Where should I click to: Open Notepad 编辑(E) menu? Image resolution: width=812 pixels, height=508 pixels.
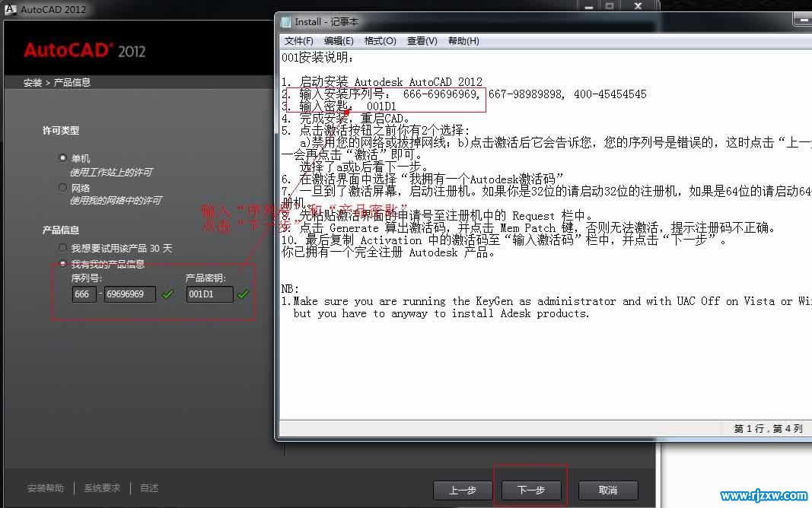(339, 41)
